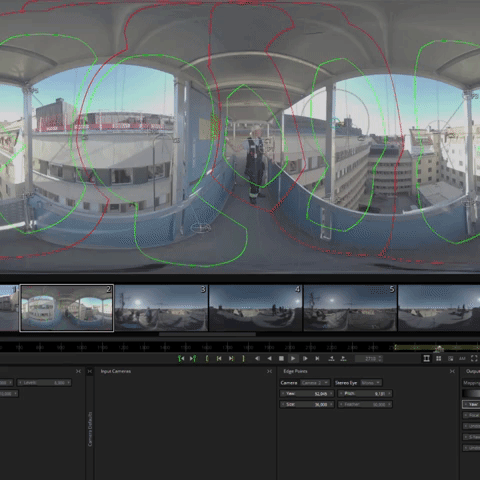
Task: Jump to the previous shot start
Action: tap(219, 359)
